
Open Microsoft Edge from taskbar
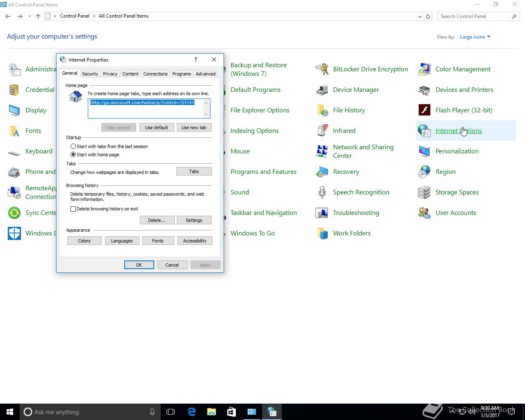click(192, 412)
